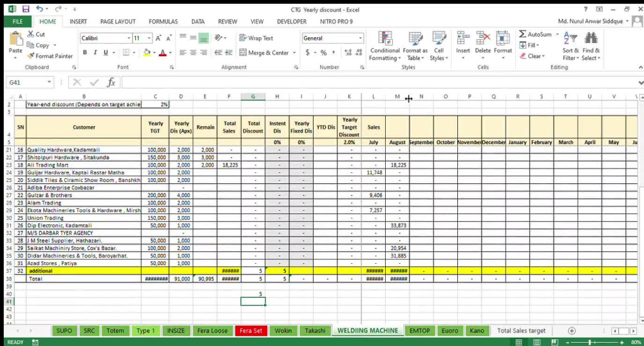This screenshot has width=644, height=346.
Task: Click the Orientation text angle icon
Action: pyautogui.click(x=218, y=38)
